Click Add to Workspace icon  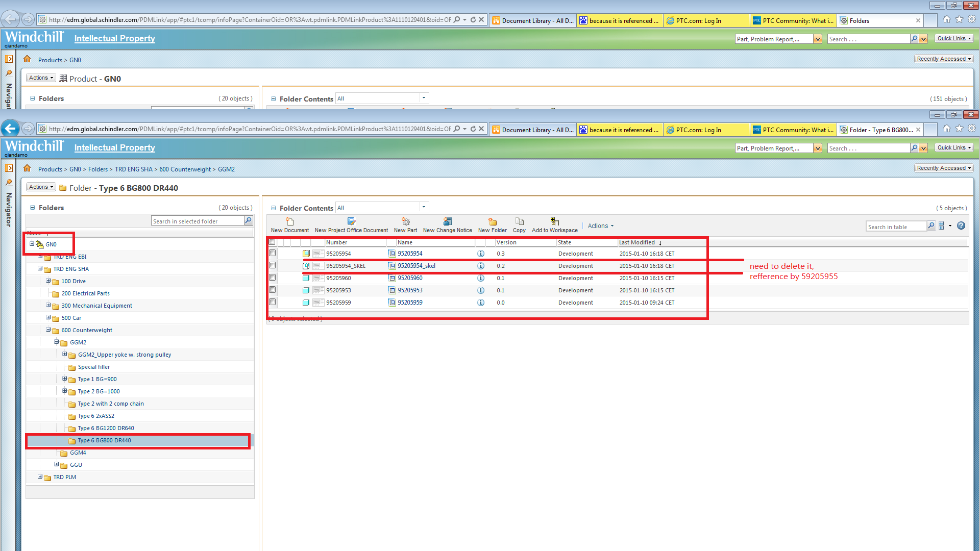click(554, 221)
